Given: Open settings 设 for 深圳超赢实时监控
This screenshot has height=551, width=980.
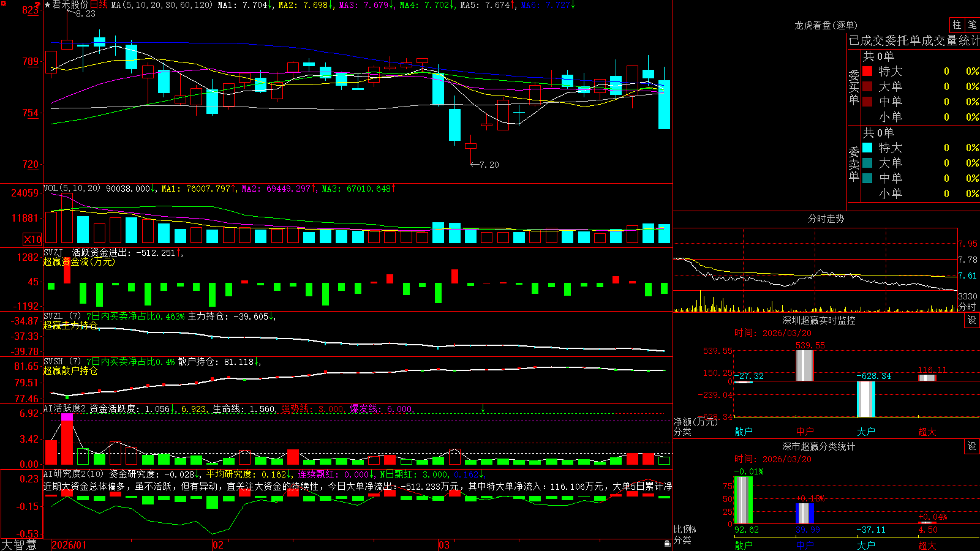Looking at the screenshot, I should [972, 320].
